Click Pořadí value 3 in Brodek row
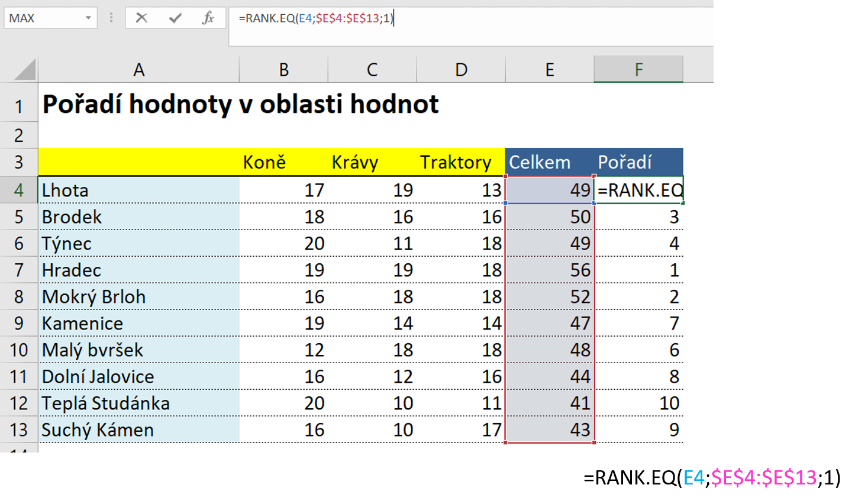The image size is (855, 504). (638, 217)
